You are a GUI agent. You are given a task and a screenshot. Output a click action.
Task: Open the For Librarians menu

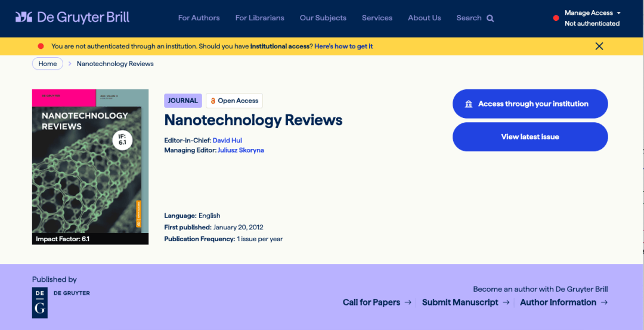pyautogui.click(x=259, y=18)
